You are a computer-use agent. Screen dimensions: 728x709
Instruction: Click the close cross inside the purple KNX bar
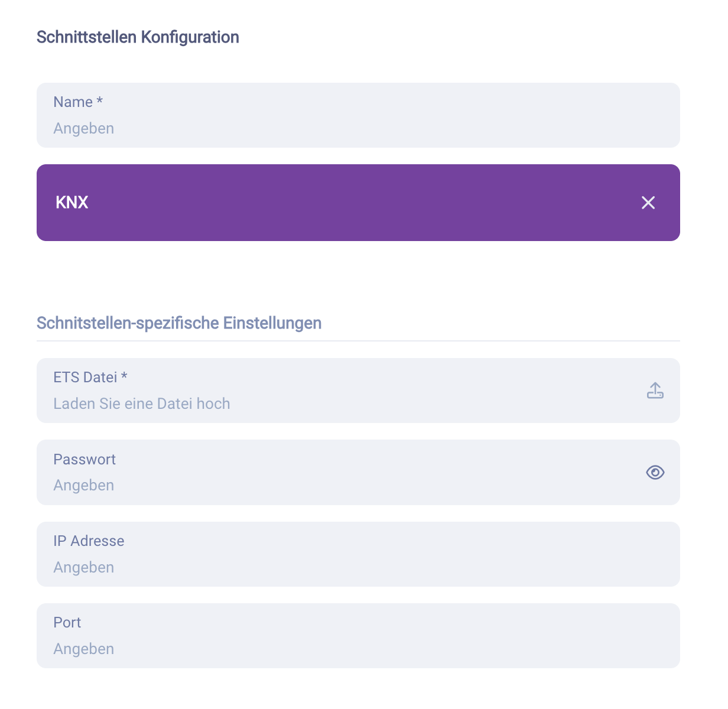(648, 203)
